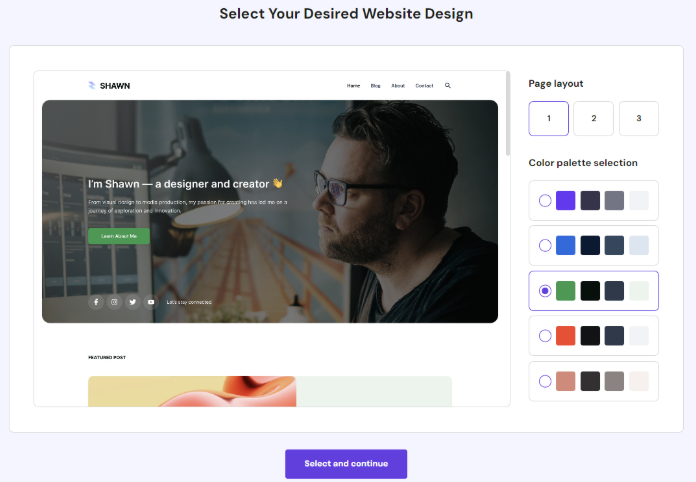Click the preview pane vertical scrollbar
This screenshot has width=696, height=482.
click(508, 114)
